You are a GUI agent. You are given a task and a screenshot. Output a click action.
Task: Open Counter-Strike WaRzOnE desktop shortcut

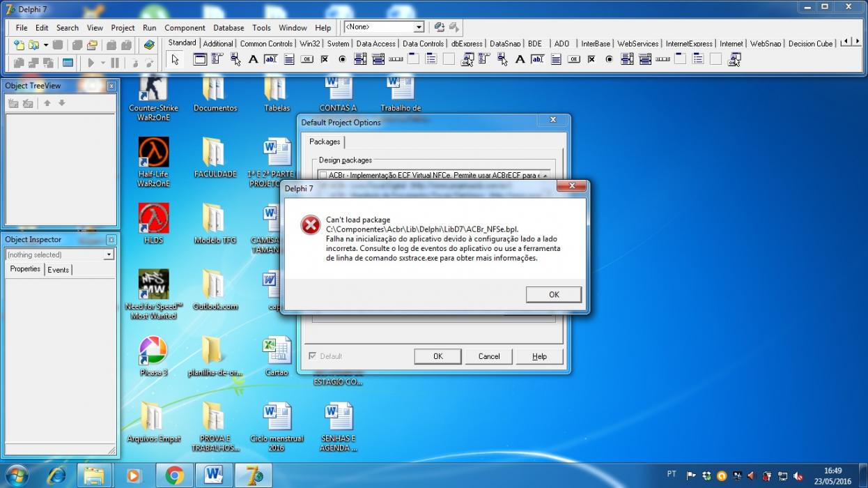coord(153,98)
